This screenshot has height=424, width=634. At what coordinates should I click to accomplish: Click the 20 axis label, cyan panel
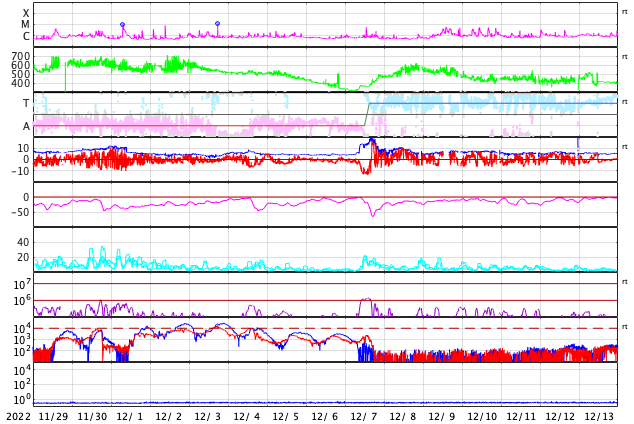coord(23,257)
